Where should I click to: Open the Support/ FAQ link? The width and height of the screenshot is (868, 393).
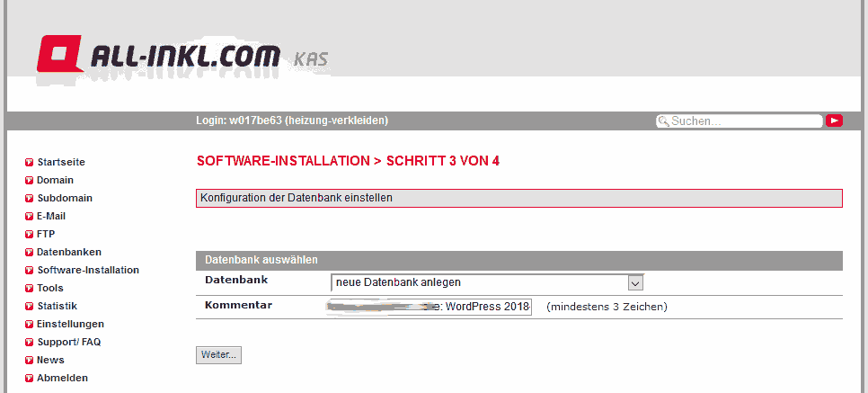point(68,342)
